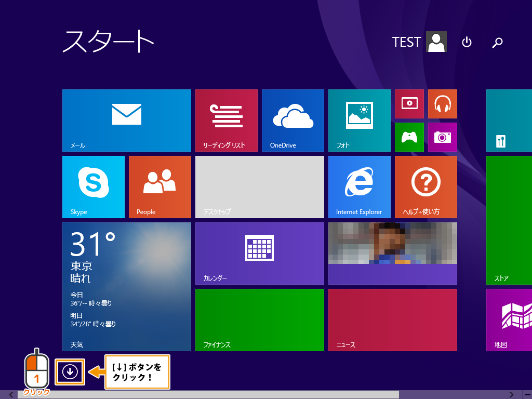Open the purple Maps tile
Screen dimensions: 532x399
509,320
